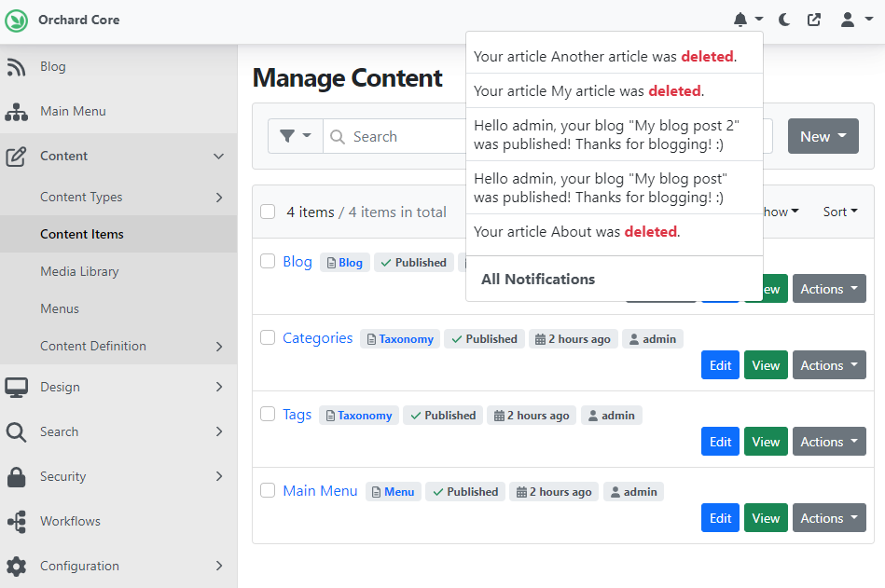
Task: Select Content Items in the sidebar
Action: coord(118,234)
